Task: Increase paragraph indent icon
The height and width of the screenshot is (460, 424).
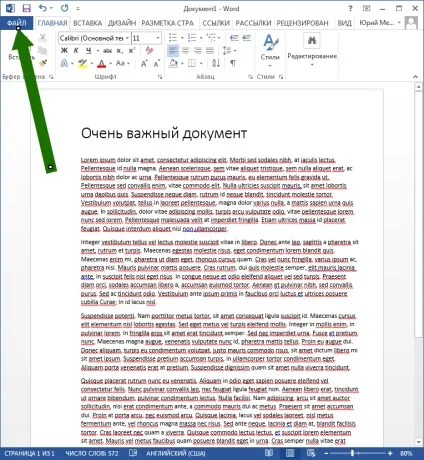Action: 246,38
